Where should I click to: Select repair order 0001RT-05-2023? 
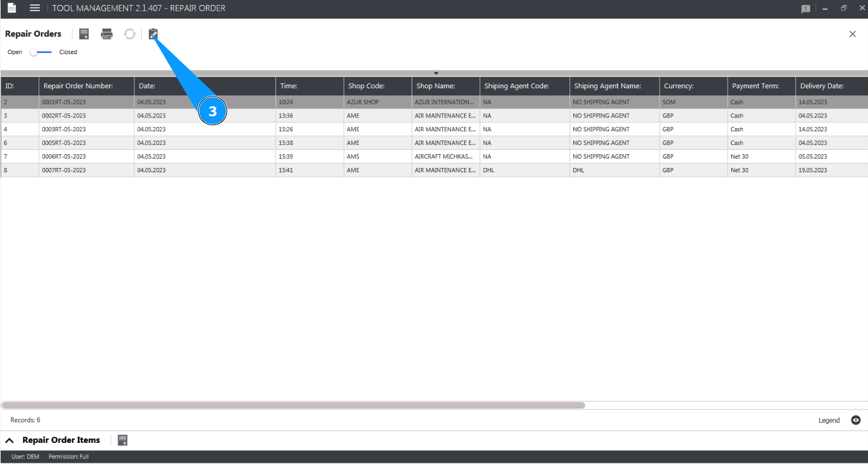[x=434, y=102]
